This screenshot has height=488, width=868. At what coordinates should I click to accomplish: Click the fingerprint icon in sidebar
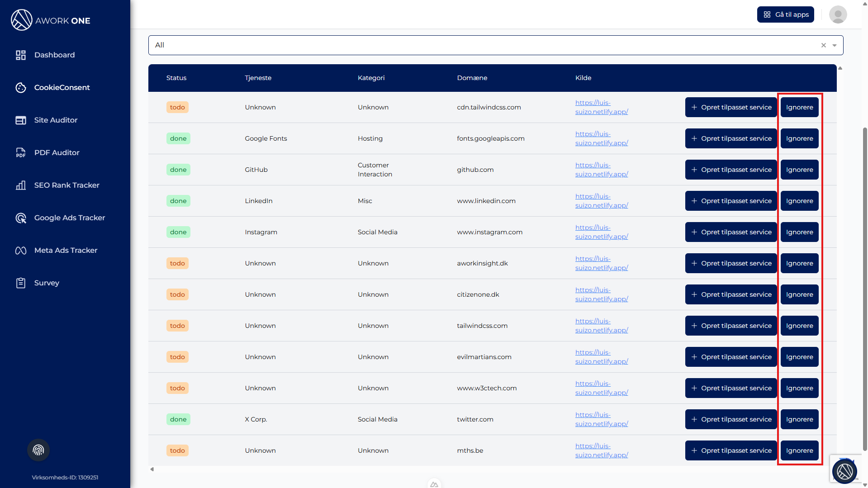tap(38, 450)
